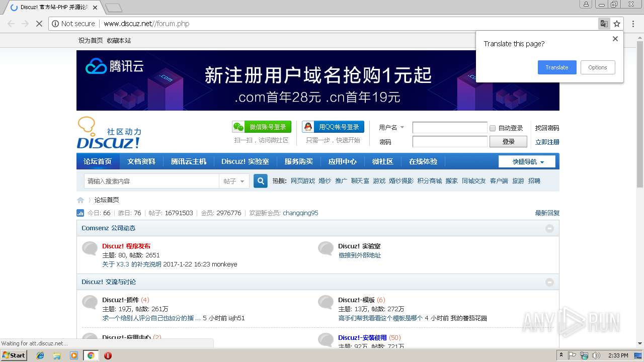Click the browser address bar URL

coord(146,24)
